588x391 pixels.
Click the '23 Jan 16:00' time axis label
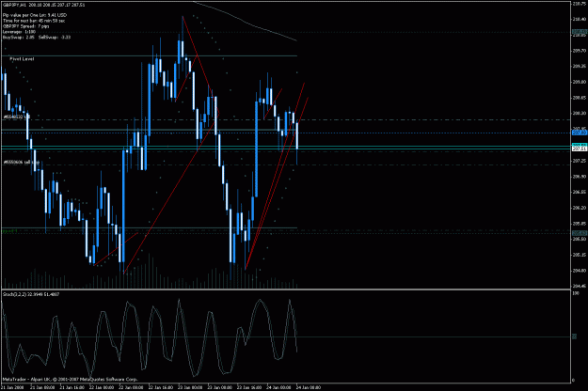coord(249,387)
